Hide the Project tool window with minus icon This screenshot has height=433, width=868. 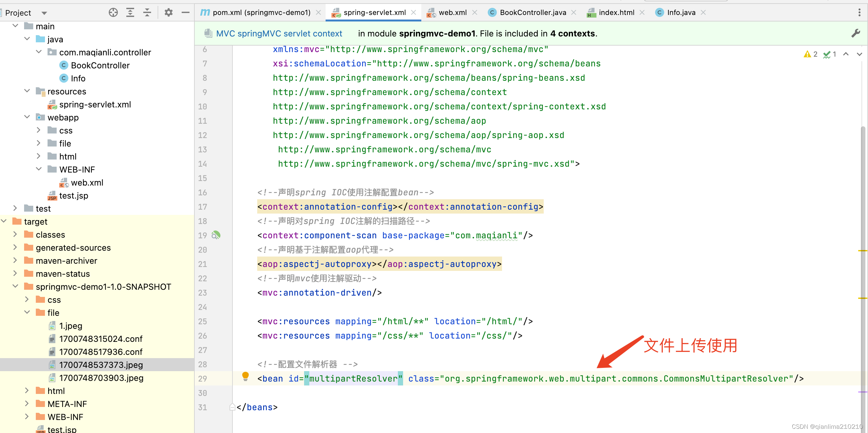click(185, 12)
